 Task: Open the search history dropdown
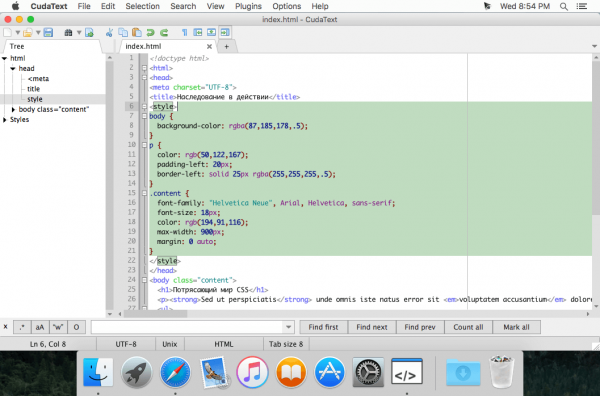coord(289,327)
